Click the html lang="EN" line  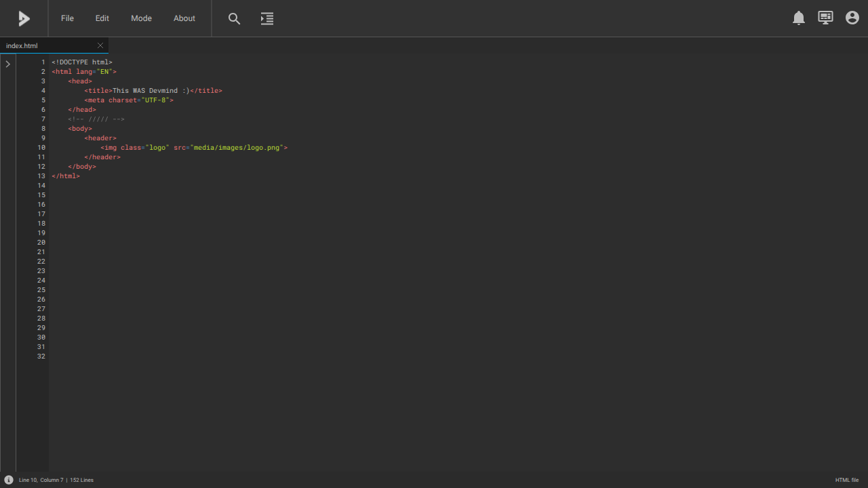pos(84,72)
